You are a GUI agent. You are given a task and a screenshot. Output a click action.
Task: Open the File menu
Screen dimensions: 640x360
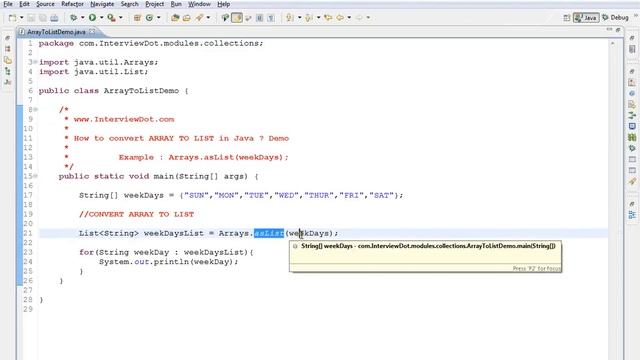(x=8, y=4)
